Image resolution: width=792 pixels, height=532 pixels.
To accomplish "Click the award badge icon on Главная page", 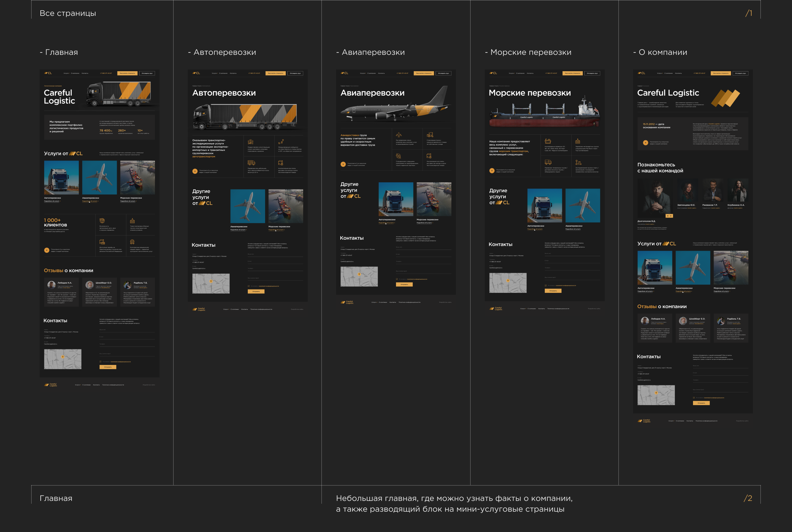I will click(x=132, y=242).
